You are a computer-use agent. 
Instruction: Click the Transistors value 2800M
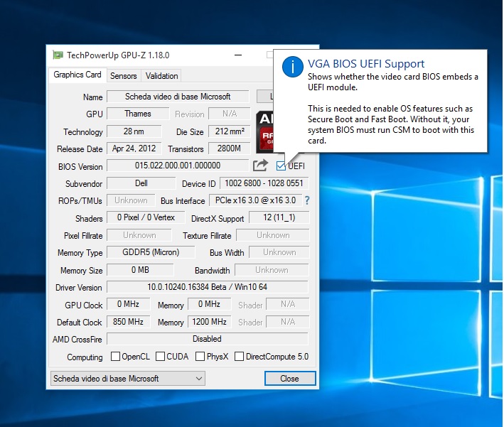[230, 148]
